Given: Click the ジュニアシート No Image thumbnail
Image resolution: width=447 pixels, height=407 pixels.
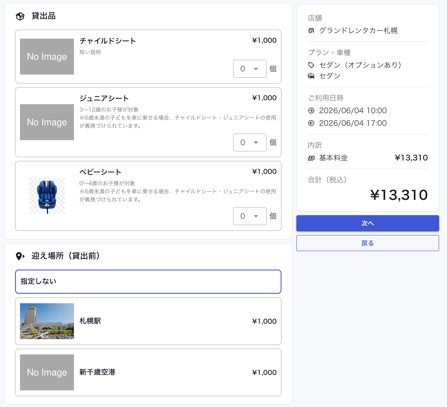Looking at the screenshot, I should [x=47, y=122].
